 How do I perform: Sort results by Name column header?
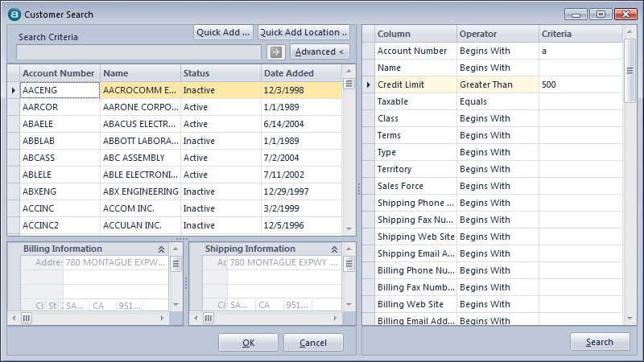click(140, 73)
